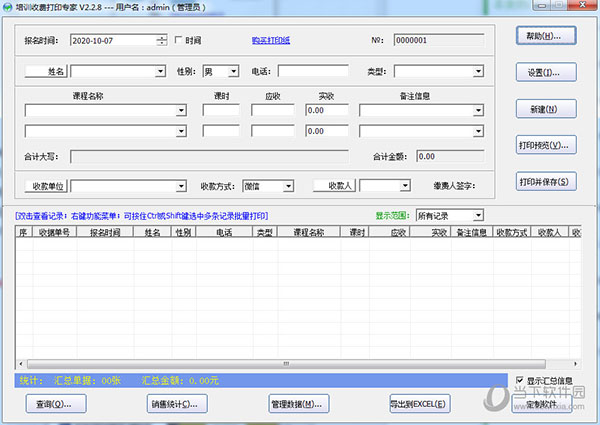
Task: Click the 合计大写 total field
Action: click(x=209, y=156)
